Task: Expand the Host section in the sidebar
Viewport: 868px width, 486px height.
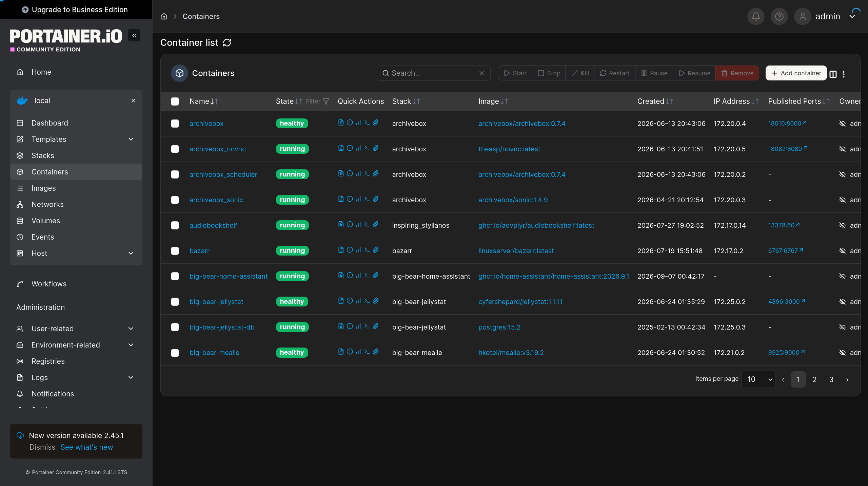Action: (x=76, y=253)
